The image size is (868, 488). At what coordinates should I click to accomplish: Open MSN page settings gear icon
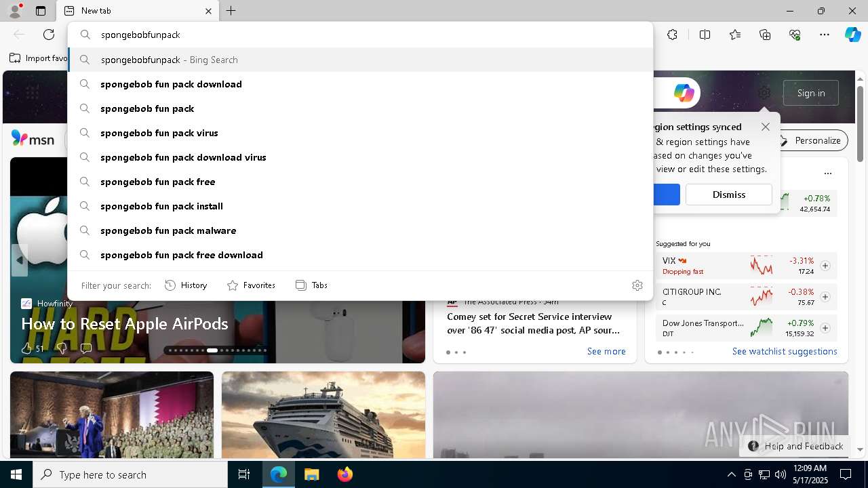point(764,93)
